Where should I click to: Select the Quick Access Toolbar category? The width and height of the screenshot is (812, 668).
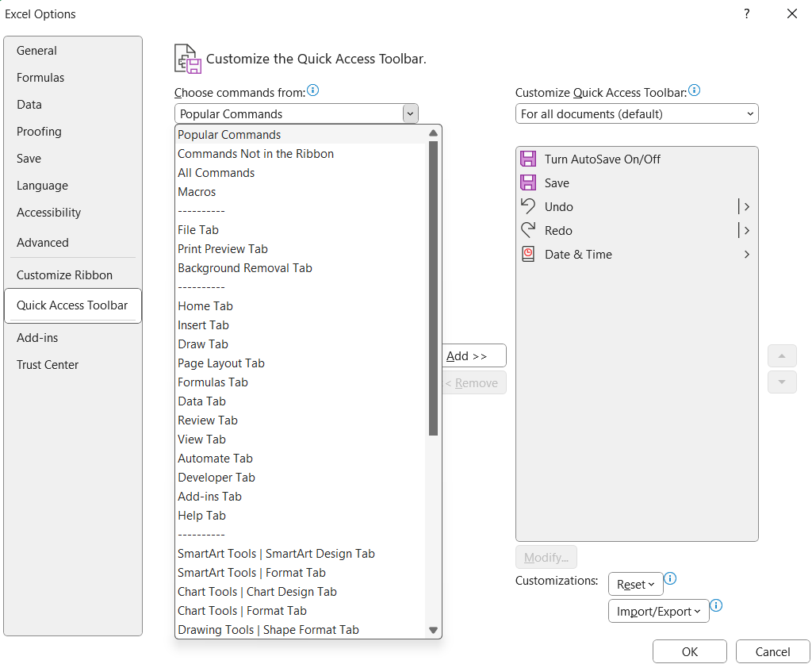click(72, 305)
